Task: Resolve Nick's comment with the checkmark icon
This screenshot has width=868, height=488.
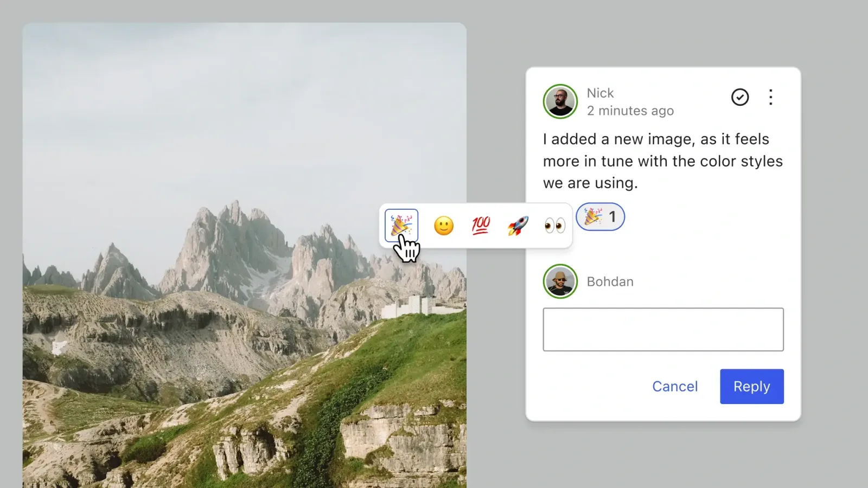Action: pyautogui.click(x=740, y=97)
